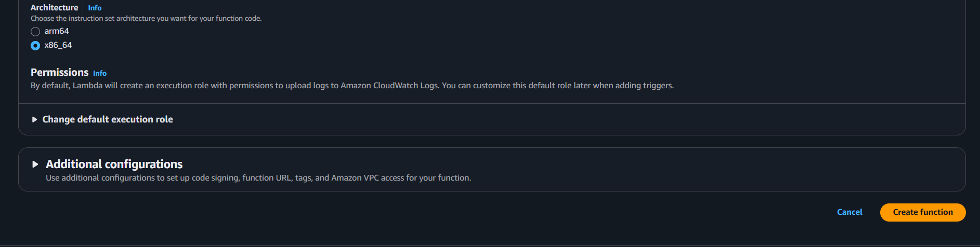Image resolution: width=980 pixels, height=247 pixels.
Task: Click the Additional configurations heading text
Action: [114, 164]
